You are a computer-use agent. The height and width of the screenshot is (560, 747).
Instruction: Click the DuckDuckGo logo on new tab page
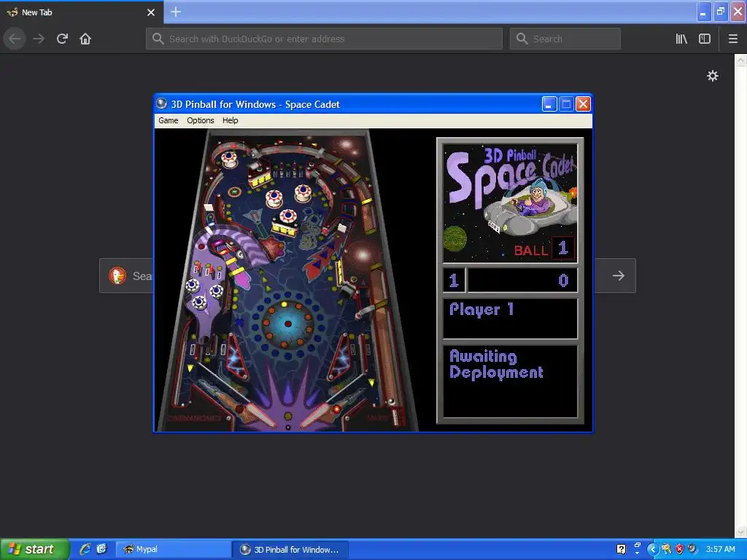[x=117, y=276]
